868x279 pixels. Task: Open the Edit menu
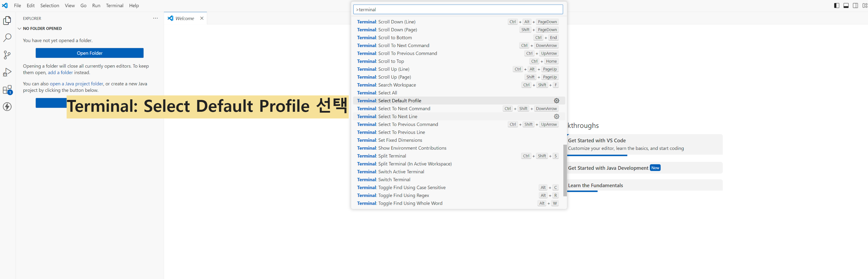(x=31, y=5)
